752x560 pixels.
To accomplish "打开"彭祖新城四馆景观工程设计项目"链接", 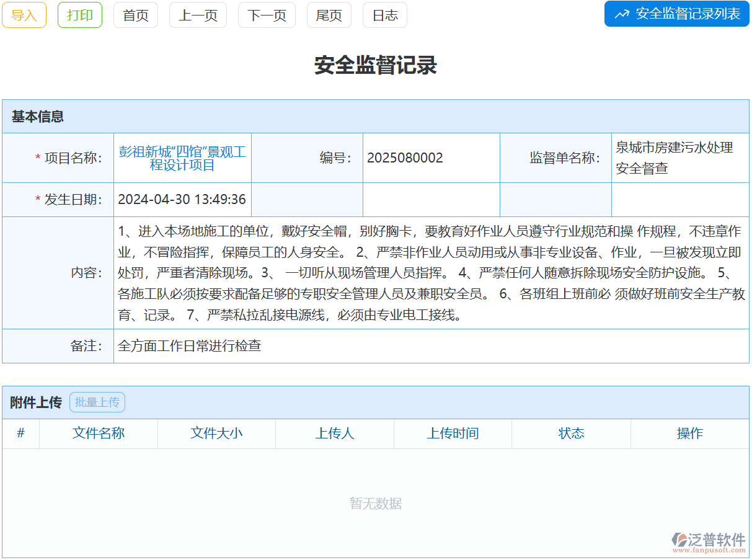I will tap(182, 157).
